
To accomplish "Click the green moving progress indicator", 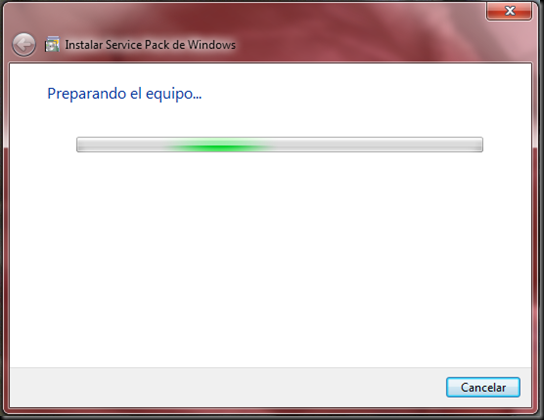I will tap(218, 145).
